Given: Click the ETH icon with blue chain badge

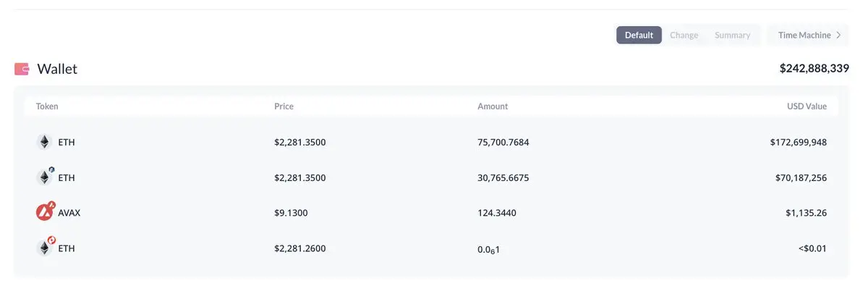Looking at the screenshot, I should [x=45, y=177].
